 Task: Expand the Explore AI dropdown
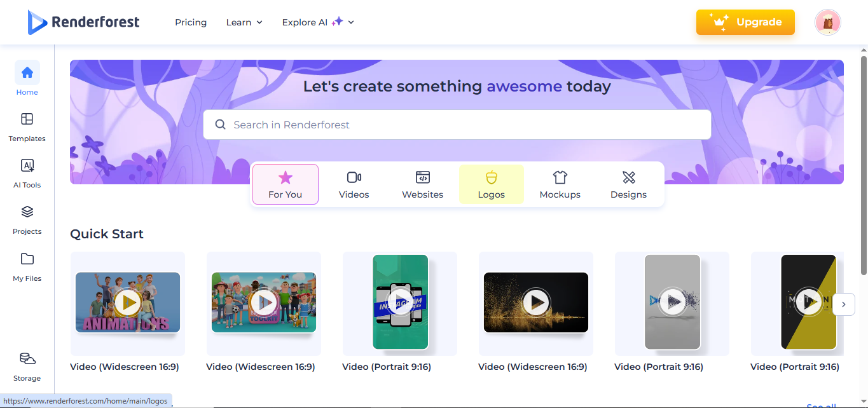tap(318, 22)
